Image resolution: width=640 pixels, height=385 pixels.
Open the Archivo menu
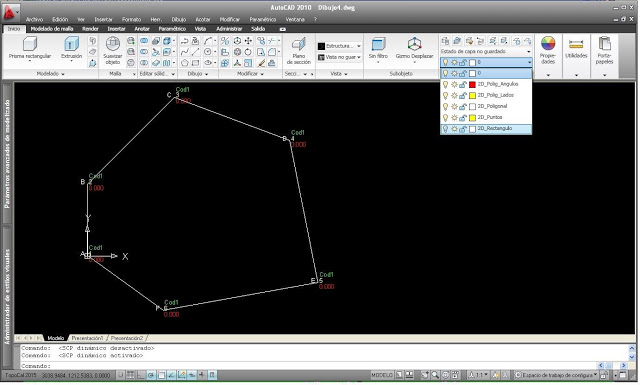34,19
